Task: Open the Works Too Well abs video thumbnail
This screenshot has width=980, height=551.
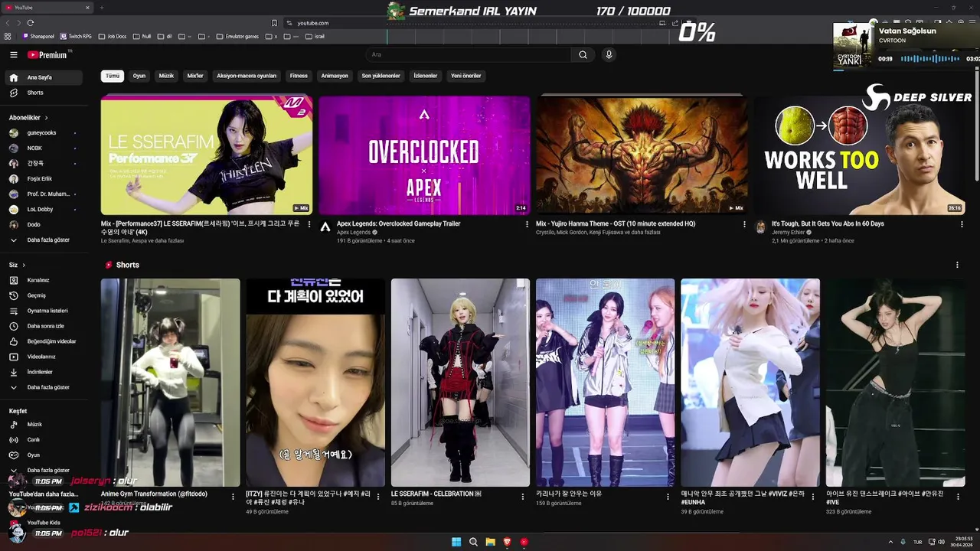Action: click(859, 155)
